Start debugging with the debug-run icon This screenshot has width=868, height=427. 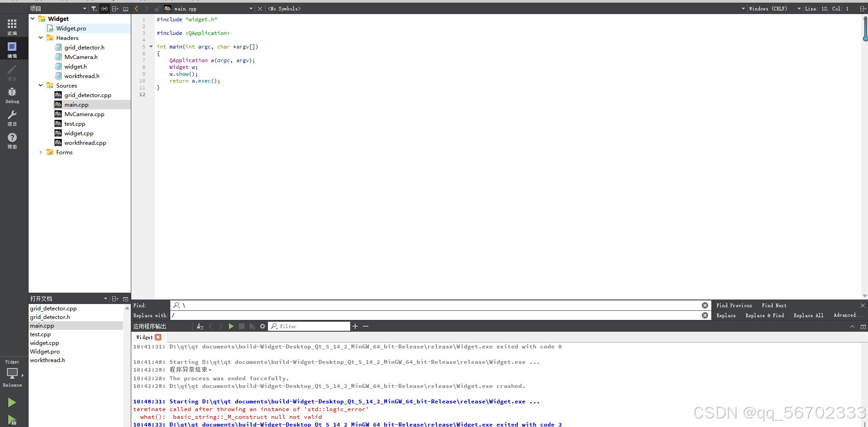(11, 420)
